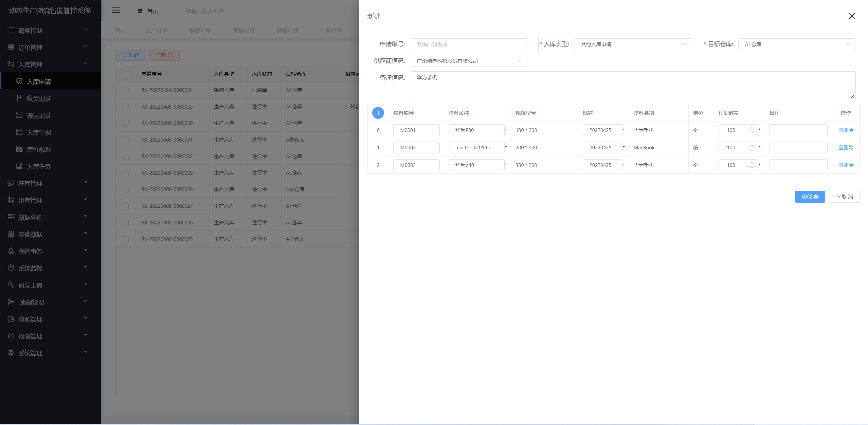Click the 基础数据 grid icon

point(11,234)
